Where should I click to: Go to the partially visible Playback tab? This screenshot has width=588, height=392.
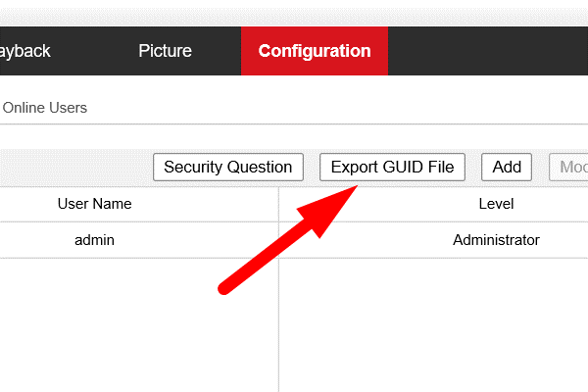[x=24, y=51]
